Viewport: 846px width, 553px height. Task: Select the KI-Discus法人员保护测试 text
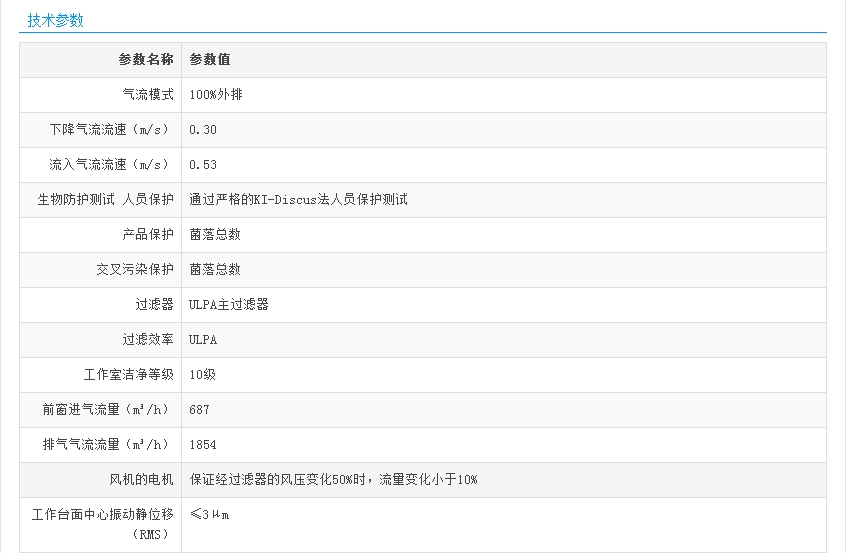[x=298, y=200]
